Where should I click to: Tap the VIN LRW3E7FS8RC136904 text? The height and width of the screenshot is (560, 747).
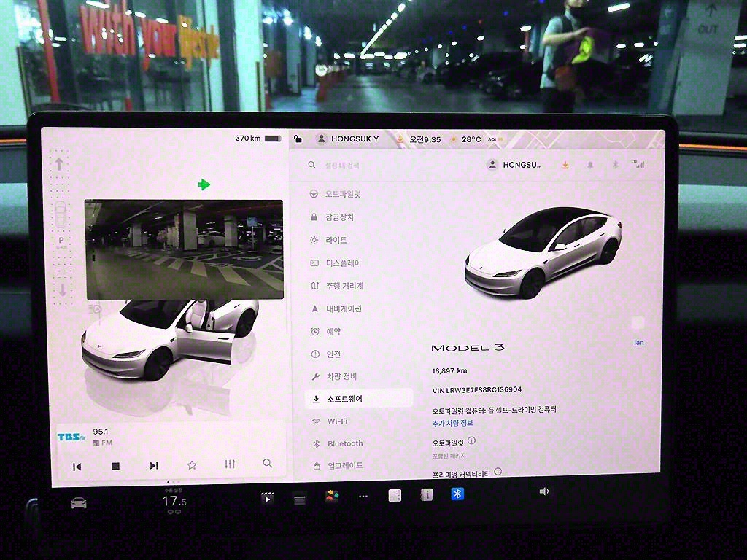476,389
